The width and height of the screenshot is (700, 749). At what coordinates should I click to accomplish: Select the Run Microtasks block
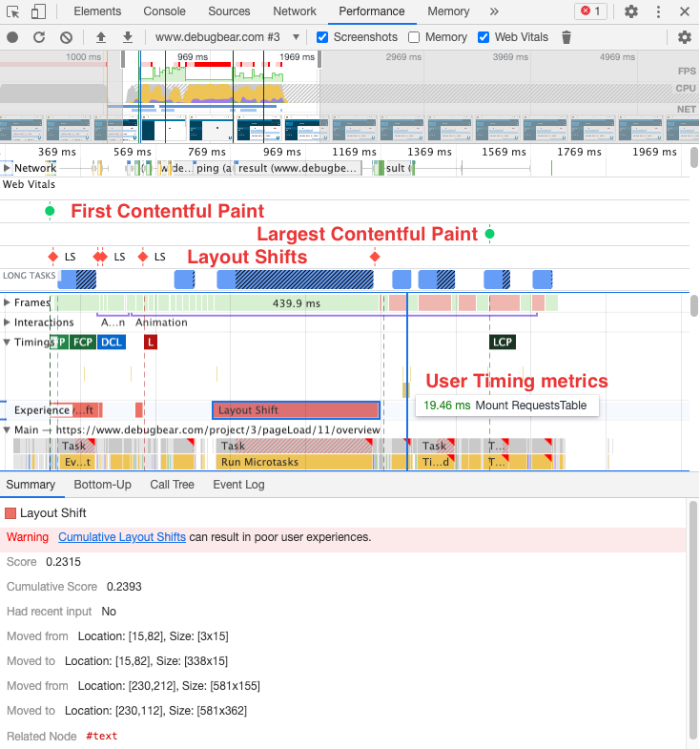pyautogui.click(x=295, y=462)
